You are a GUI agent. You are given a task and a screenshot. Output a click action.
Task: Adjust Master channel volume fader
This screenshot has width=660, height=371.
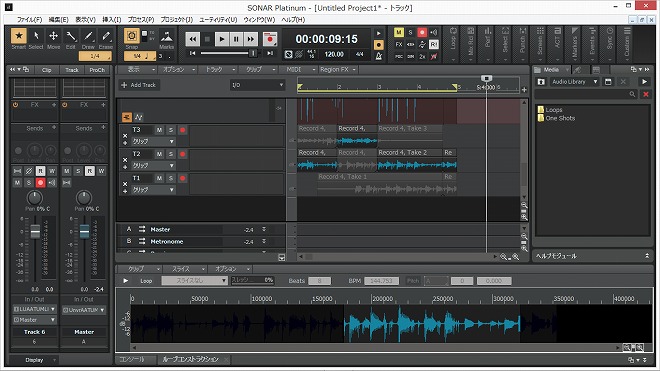pyautogui.click(x=84, y=231)
